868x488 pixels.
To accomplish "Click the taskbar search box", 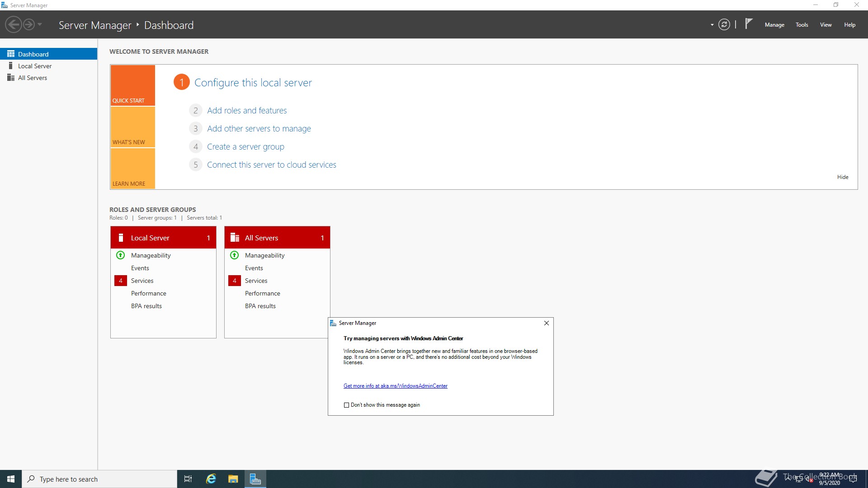I will [x=99, y=479].
